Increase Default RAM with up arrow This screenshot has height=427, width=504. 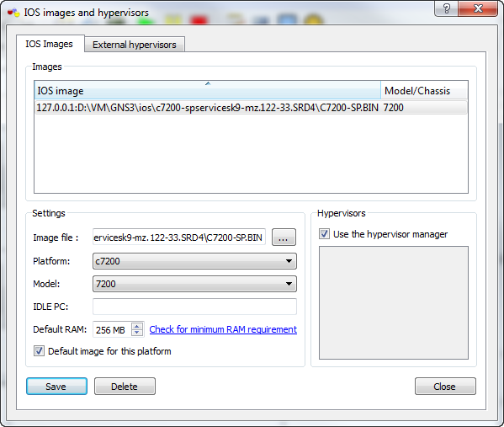pyautogui.click(x=137, y=326)
